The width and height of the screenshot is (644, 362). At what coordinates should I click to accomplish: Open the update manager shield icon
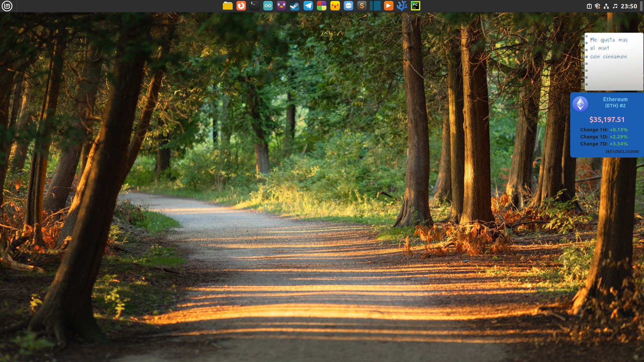pos(597,6)
